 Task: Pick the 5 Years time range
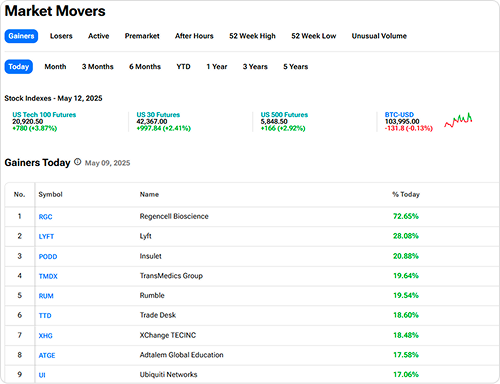point(296,67)
